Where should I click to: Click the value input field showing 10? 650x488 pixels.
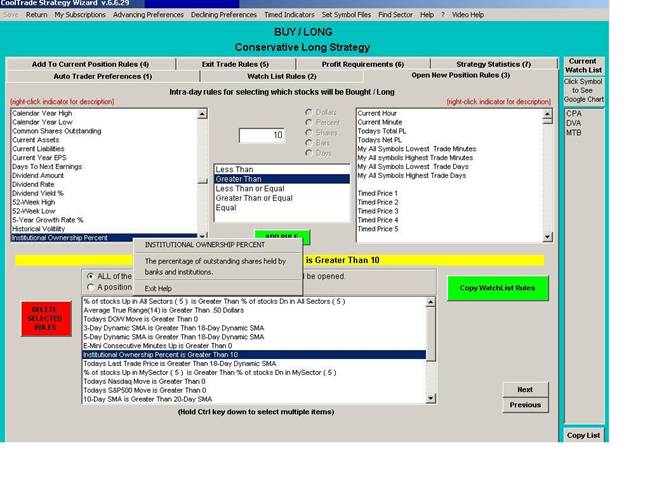pyautogui.click(x=262, y=135)
